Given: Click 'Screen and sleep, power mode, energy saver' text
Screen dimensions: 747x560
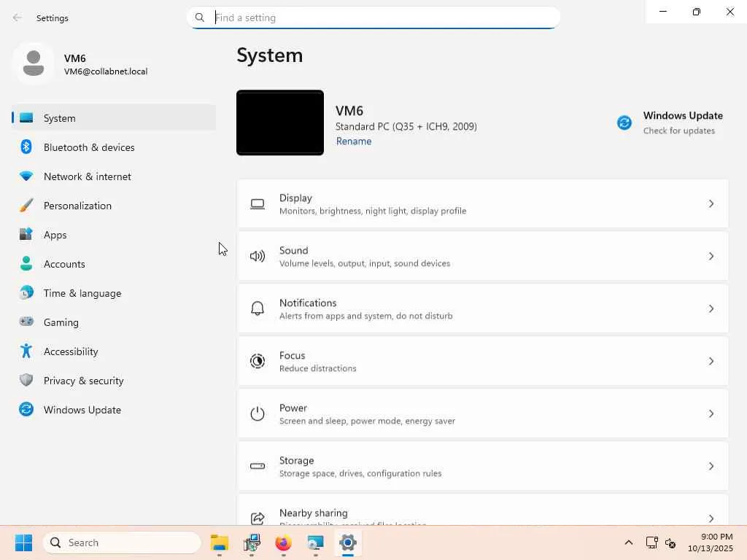Looking at the screenshot, I should [x=367, y=421].
